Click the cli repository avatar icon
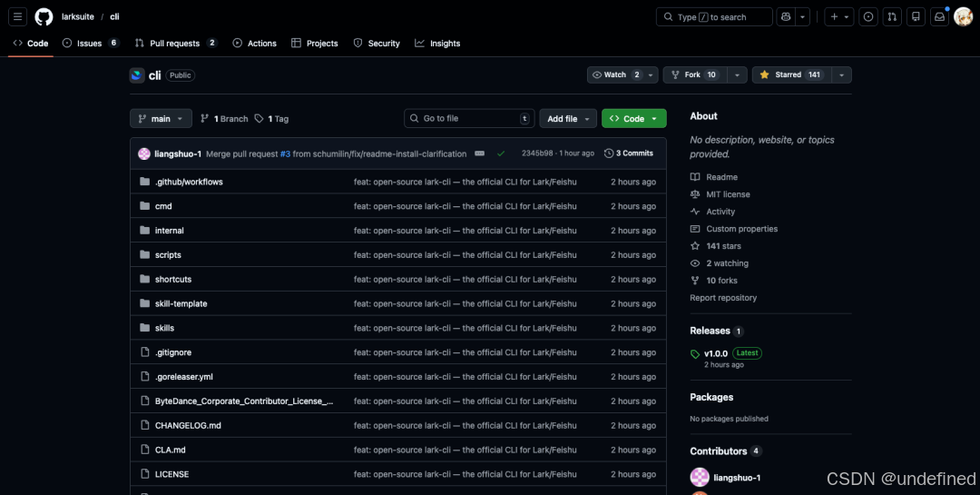The width and height of the screenshot is (980, 495). 137,75
